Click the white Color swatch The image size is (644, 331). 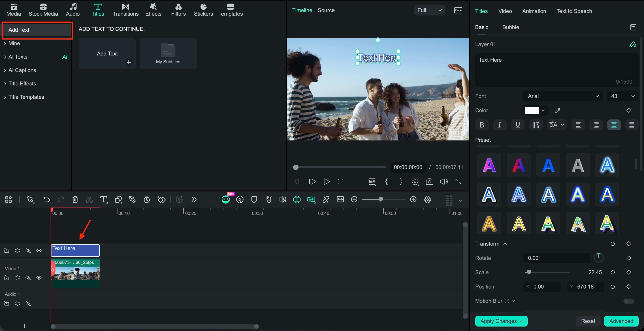[x=532, y=110]
